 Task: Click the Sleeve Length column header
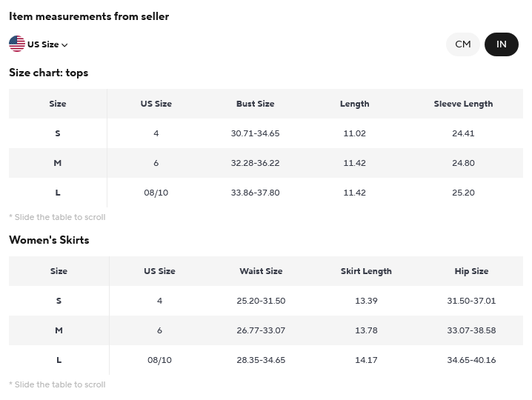pos(463,104)
